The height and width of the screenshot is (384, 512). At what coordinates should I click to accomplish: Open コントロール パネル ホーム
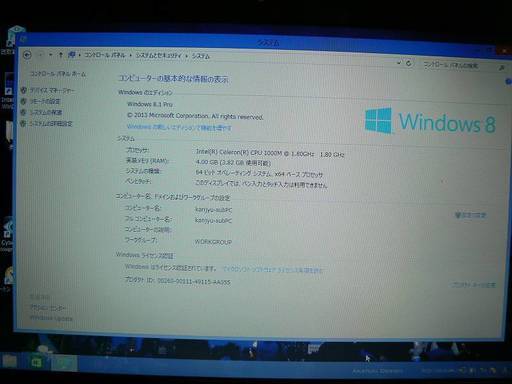[x=58, y=74]
